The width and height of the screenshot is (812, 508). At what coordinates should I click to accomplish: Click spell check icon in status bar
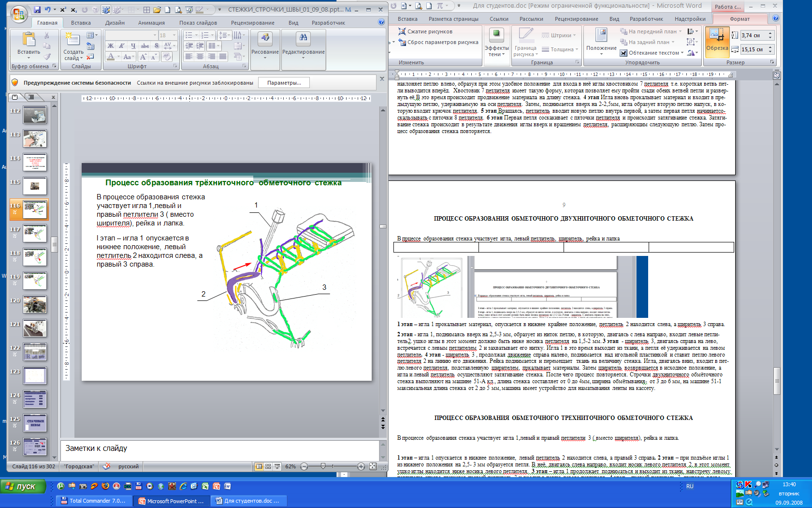tap(106, 466)
